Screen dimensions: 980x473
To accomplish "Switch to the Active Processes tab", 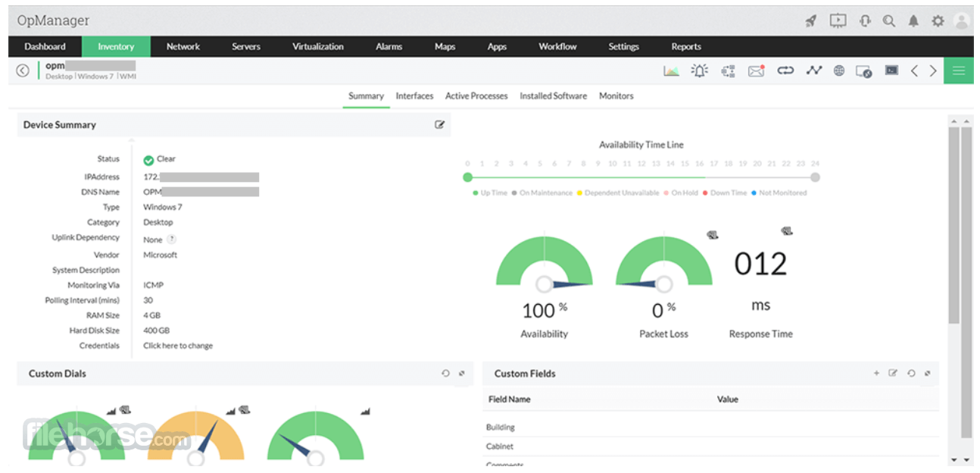I will click(x=476, y=96).
